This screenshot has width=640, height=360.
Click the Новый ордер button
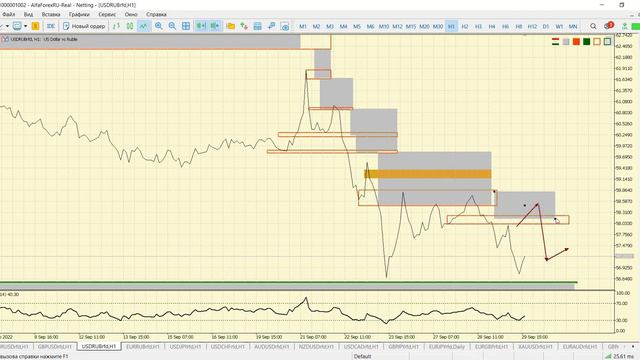[84, 26]
